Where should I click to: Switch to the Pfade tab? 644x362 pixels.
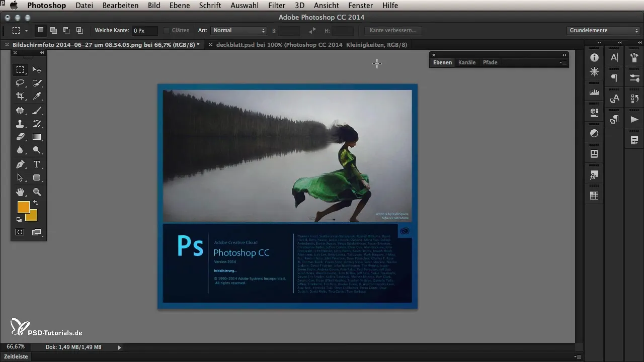490,62
